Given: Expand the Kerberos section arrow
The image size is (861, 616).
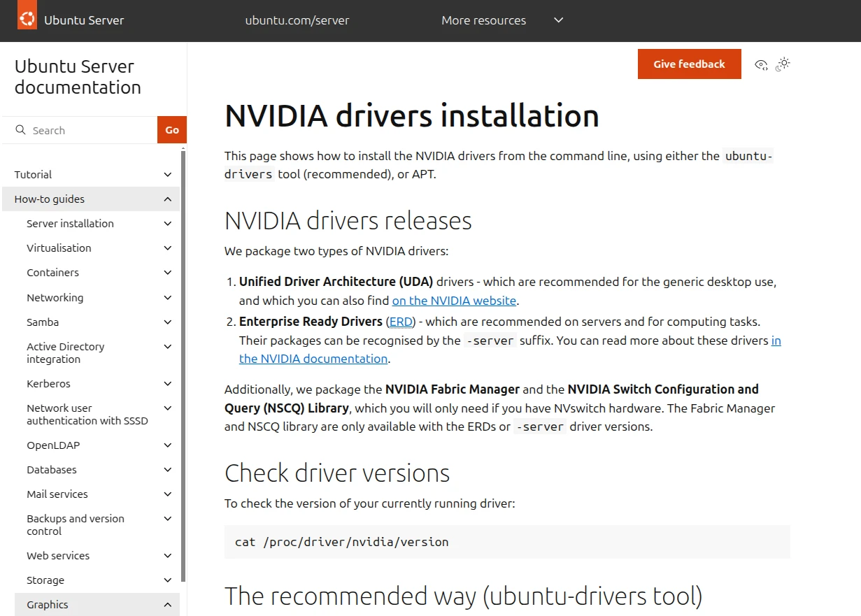Looking at the screenshot, I should [x=167, y=384].
